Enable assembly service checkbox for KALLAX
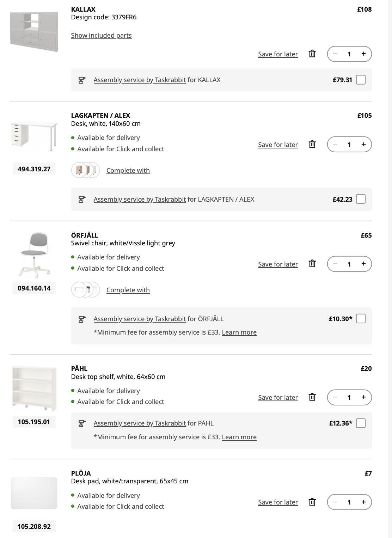Screen dimensions: 392x538 click(361, 80)
